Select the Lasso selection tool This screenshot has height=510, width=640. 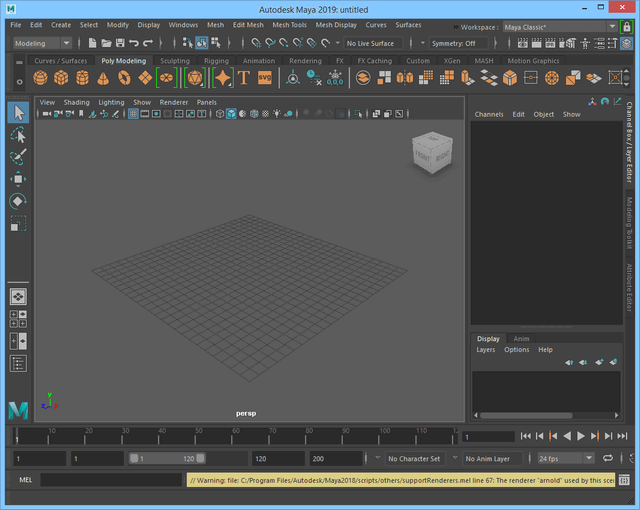(x=18, y=134)
